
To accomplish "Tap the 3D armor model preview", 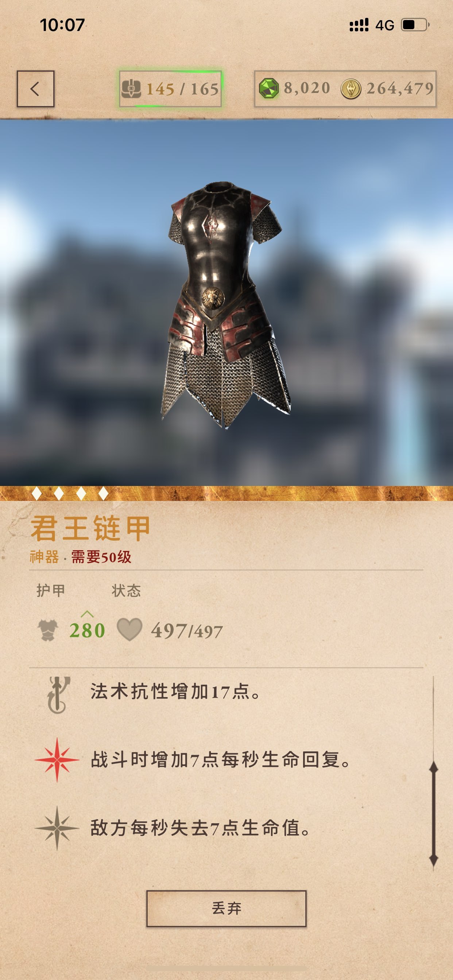I will click(226, 304).
